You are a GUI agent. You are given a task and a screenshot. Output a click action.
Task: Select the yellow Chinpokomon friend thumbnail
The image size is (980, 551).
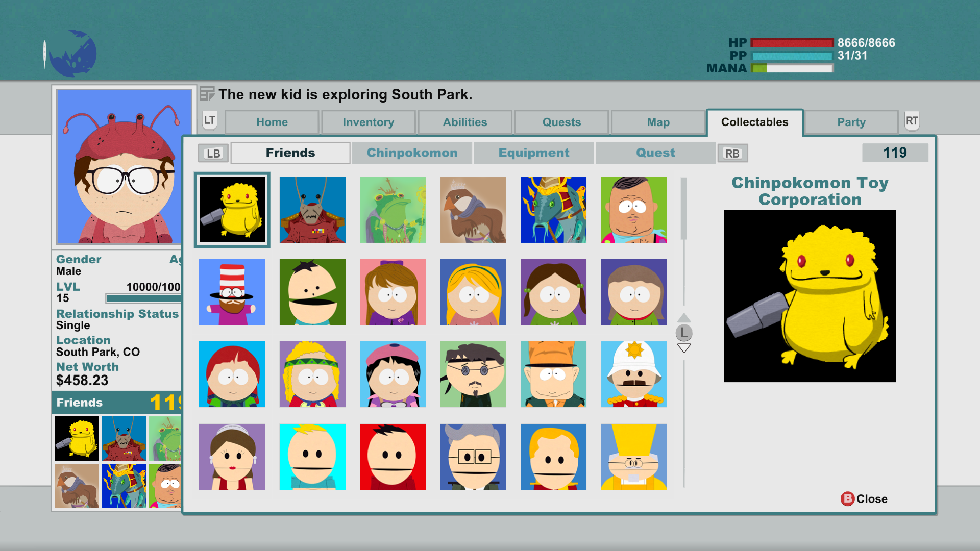232,210
